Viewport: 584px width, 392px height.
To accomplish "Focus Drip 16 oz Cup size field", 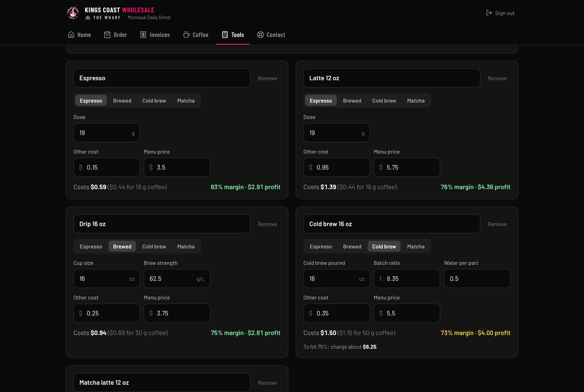I will (x=107, y=279).
